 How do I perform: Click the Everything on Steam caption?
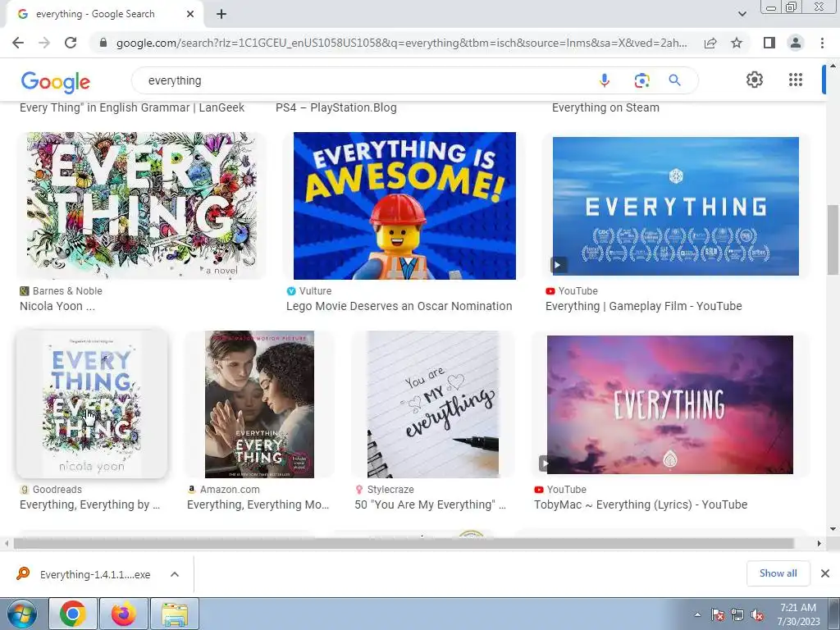[605, 107]
